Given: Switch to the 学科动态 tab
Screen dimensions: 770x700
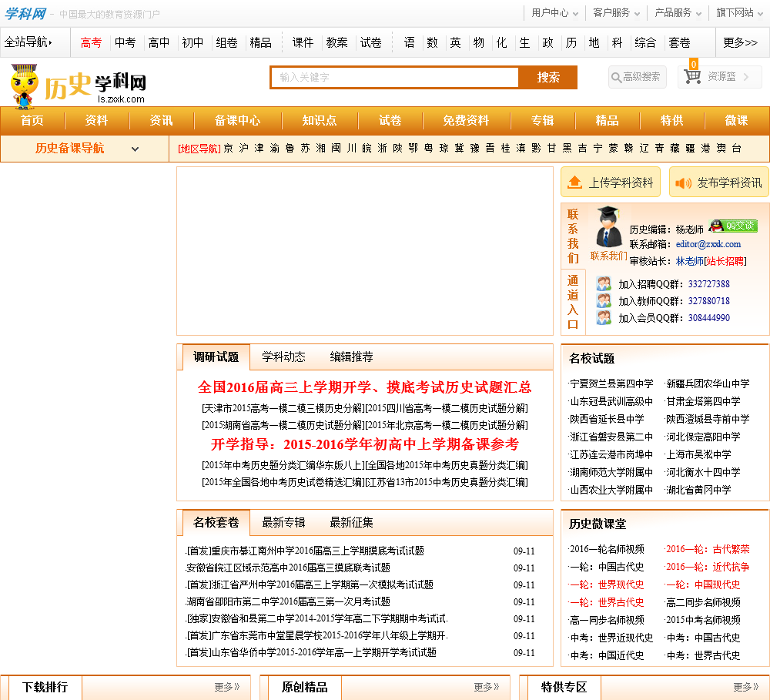Looking at the screenshot, I should [283, 357].
